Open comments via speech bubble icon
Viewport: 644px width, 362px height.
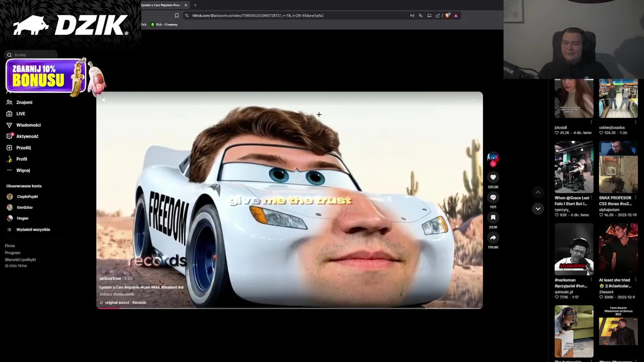coord(493,197)
